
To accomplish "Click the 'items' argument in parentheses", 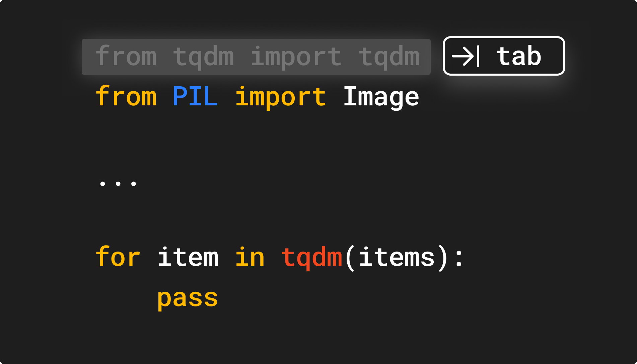I will (397, 257).
